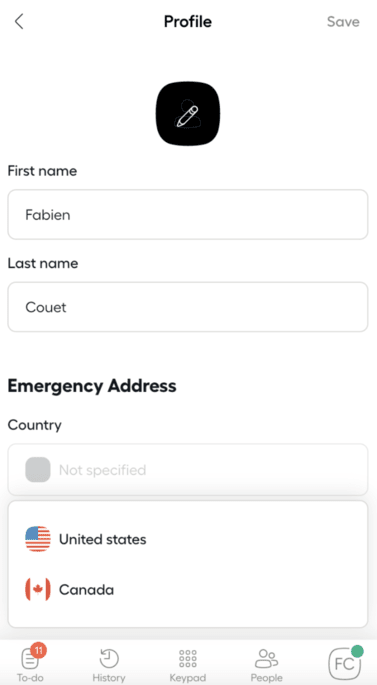
Task: Save the profile changes
Action: [x=343, y=22]
